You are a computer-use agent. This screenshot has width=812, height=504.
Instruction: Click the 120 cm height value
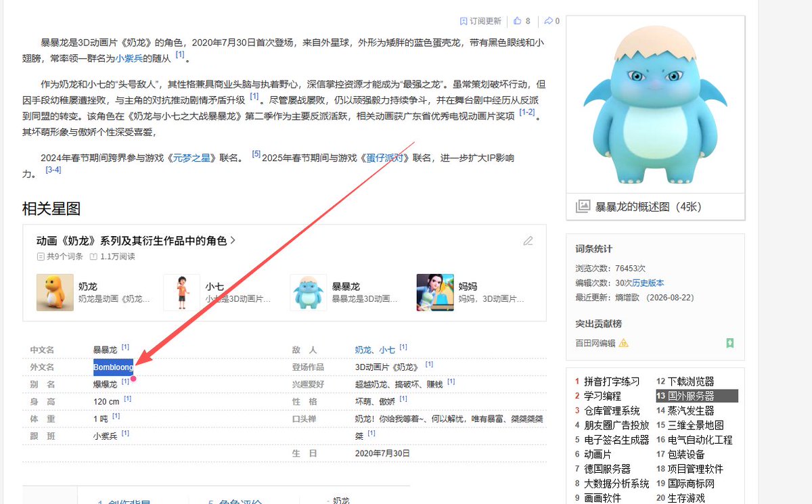(x=106, y=401)
